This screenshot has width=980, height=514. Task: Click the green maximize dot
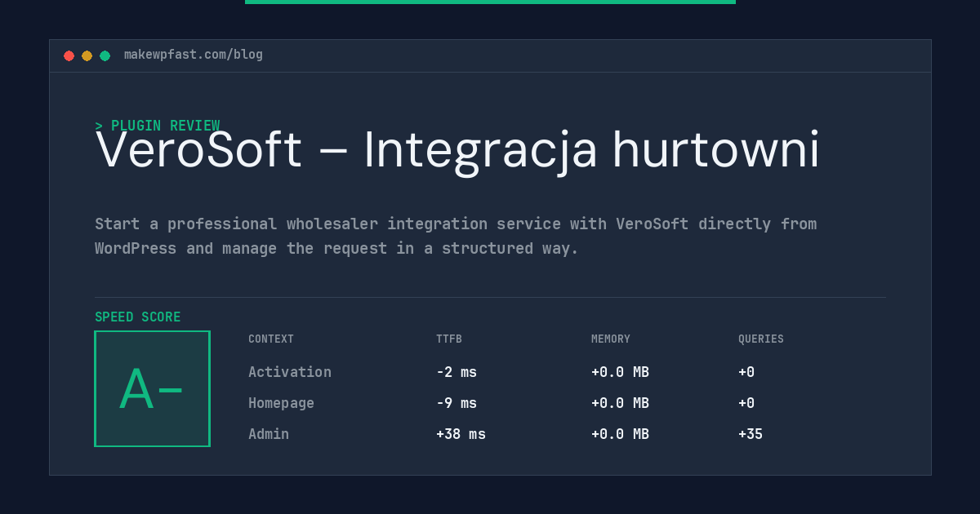coord(105,55)
